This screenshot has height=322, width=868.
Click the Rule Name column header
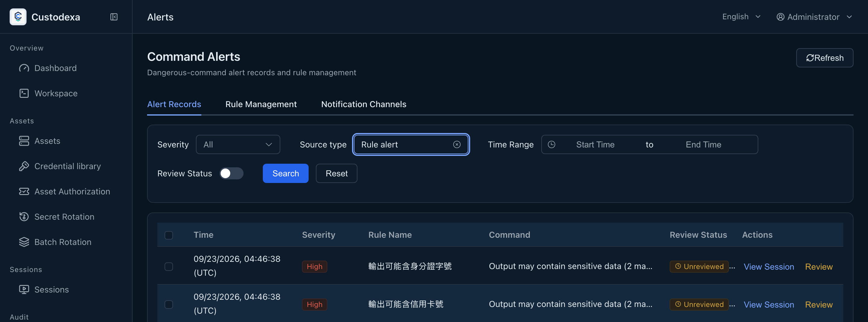coord(390,235)
